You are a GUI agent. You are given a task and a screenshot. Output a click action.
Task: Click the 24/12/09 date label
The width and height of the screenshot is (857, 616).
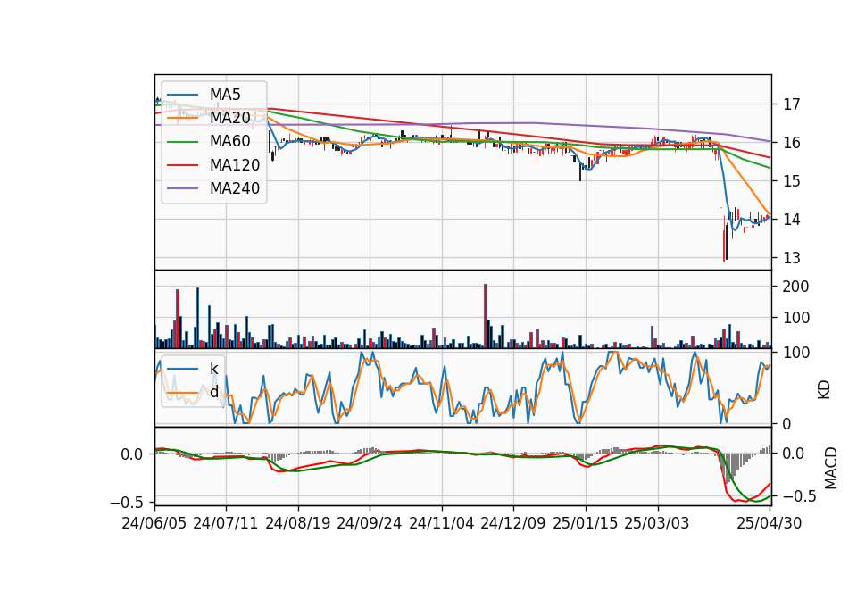click(512, 523)
